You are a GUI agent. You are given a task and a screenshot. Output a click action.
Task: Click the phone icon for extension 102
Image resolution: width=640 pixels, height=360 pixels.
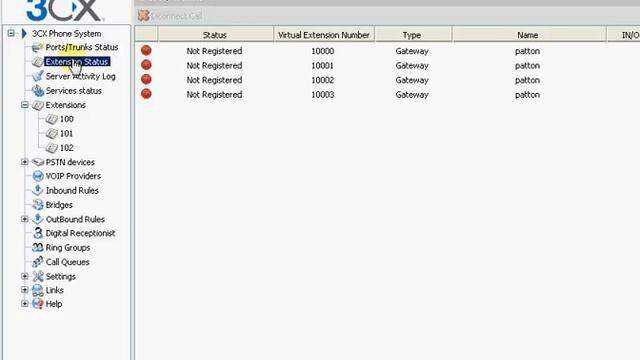point(51,148)
